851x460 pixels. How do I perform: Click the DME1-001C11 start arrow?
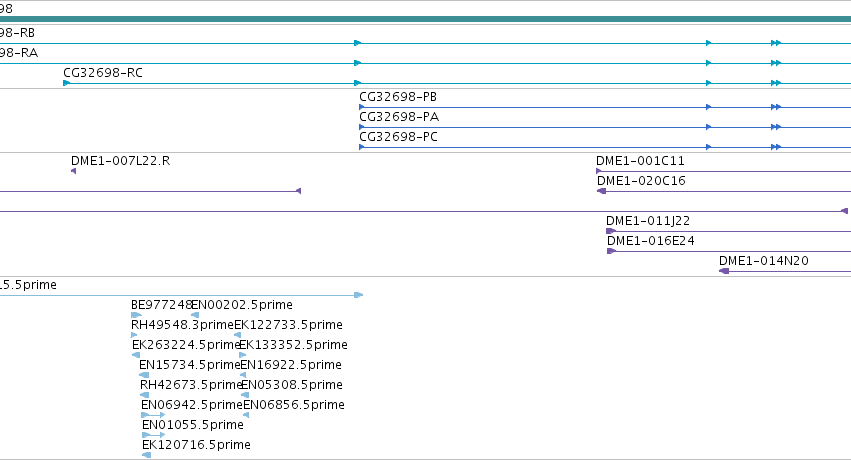(598, 171)
